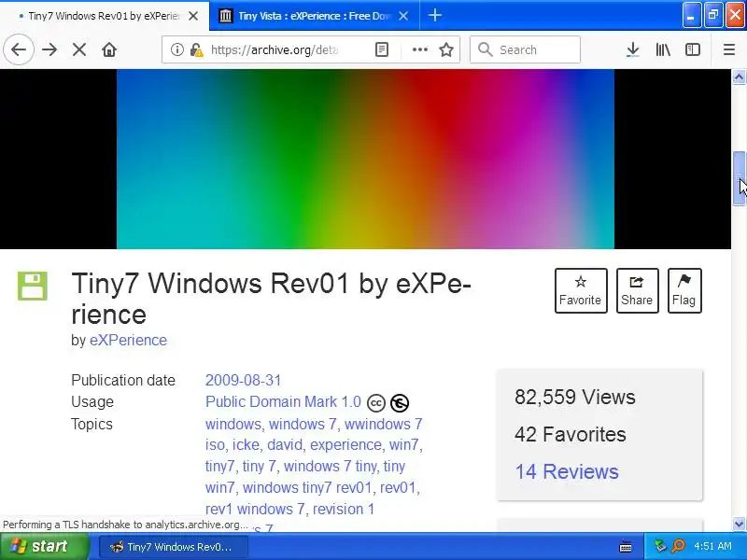Screen dimensions: 747x560
Task: Share this item
Action: (637, 290)
